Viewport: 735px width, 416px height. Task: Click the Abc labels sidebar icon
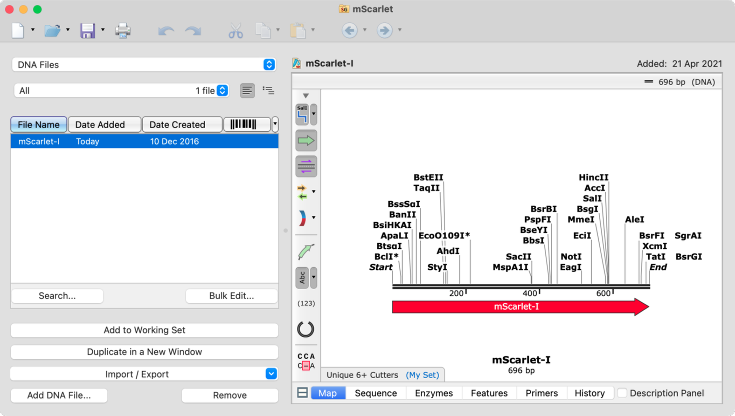pos(302,278)
